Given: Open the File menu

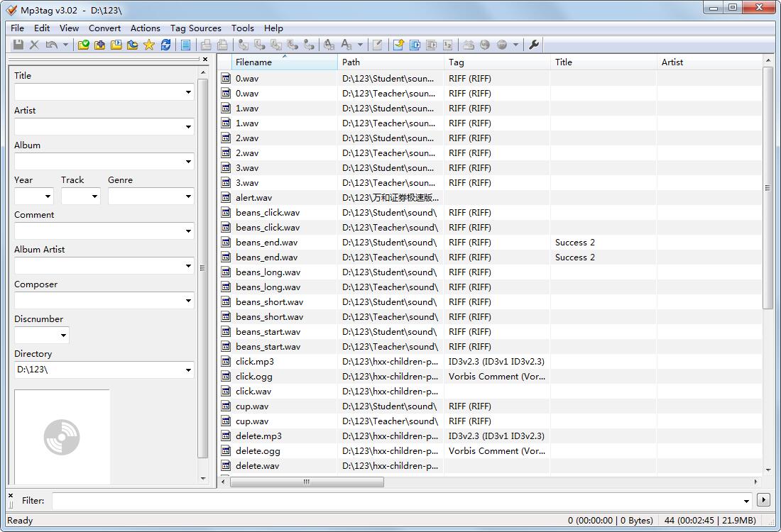Looking at the screenshot, I should [17, 28].
